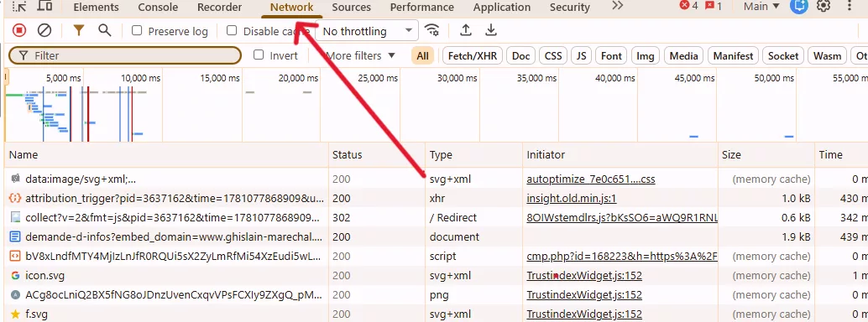Open the throttling dropdown
The width and height of the screenshot is (868, 322).
367,31
